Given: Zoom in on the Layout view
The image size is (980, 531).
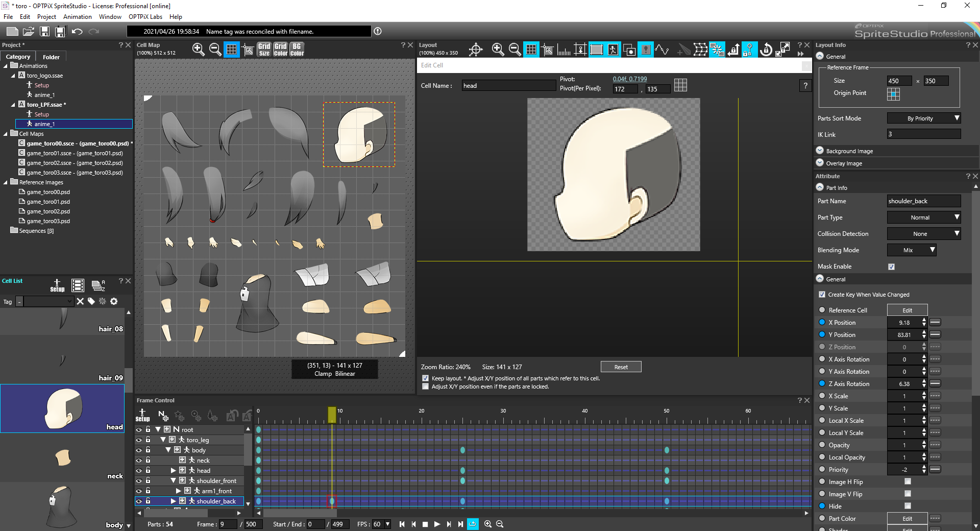Looking at the screenshot, I should coord(498,49).
